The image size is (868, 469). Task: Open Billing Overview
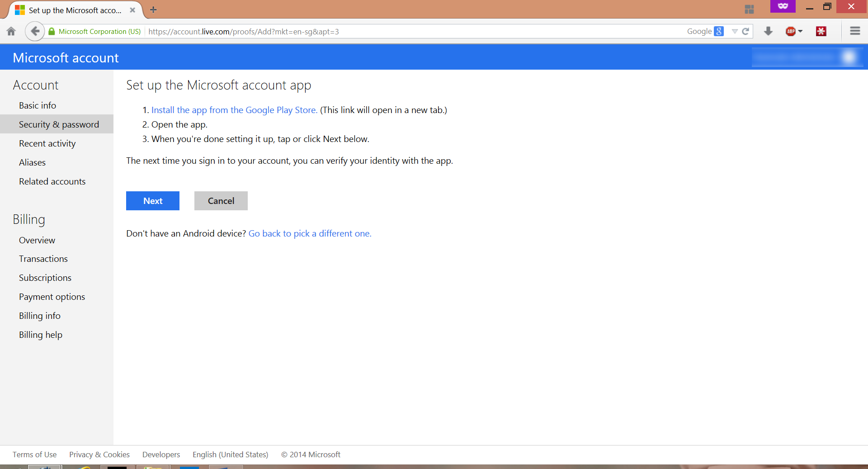pos(37,240)
